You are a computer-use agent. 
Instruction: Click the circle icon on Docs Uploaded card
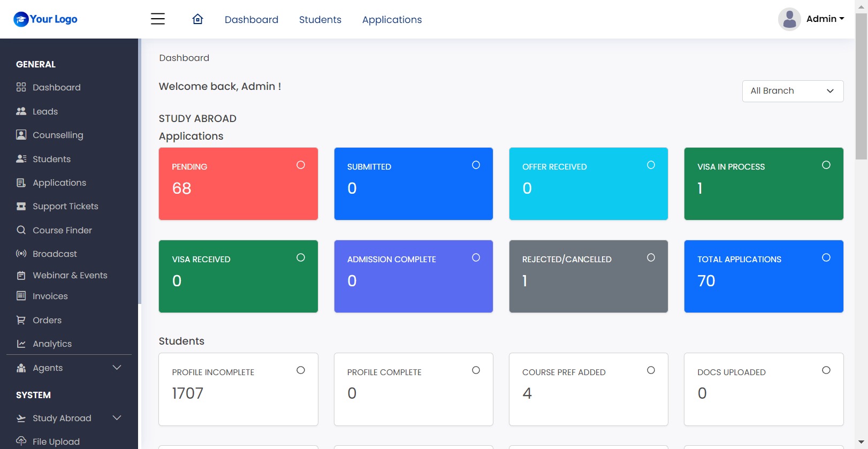point(826,370)
